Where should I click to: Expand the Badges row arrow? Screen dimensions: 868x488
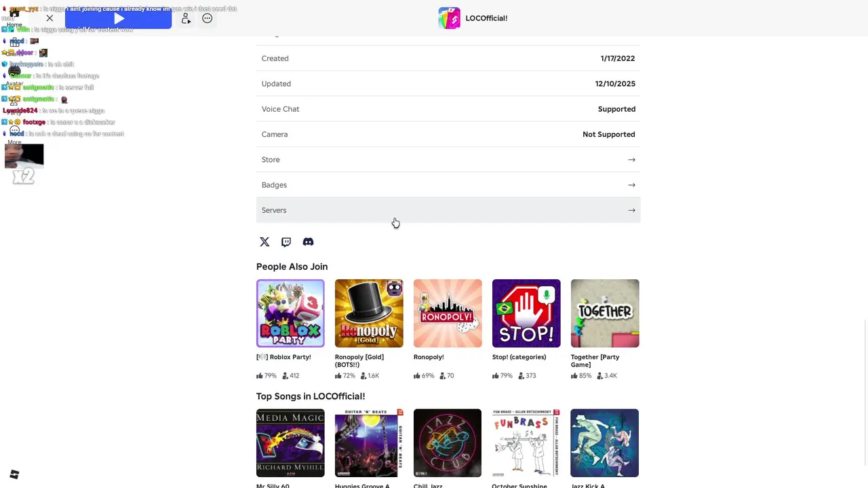(631, 185)
